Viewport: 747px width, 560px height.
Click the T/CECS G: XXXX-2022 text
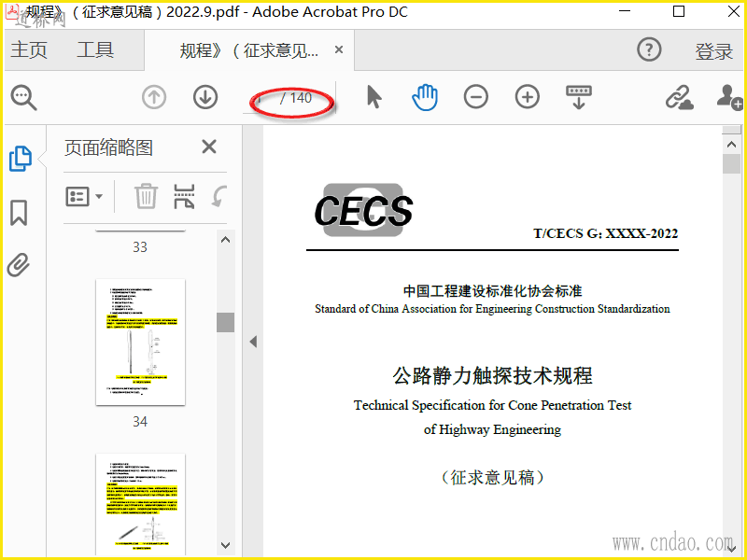click(x=605, y=233)
